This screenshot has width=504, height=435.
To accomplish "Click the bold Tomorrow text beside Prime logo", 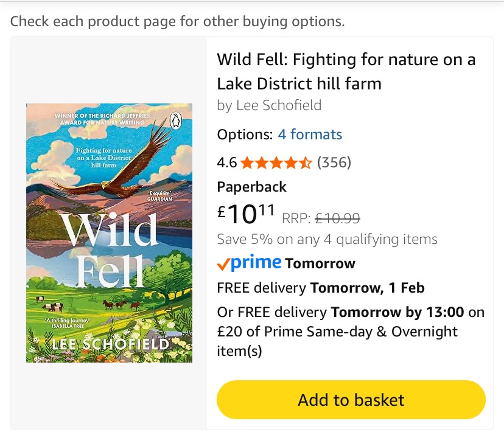I will point(320,263).
